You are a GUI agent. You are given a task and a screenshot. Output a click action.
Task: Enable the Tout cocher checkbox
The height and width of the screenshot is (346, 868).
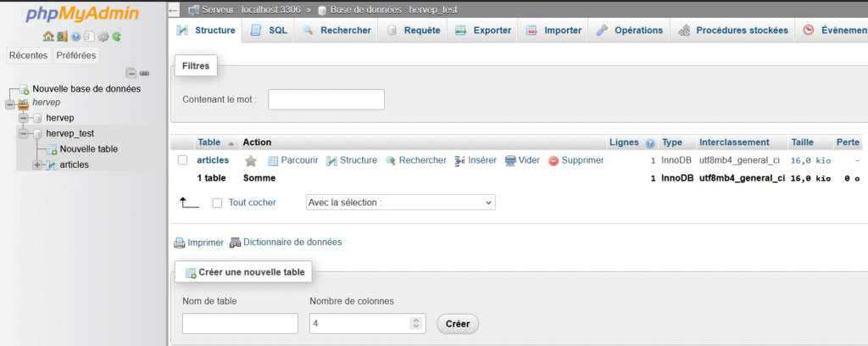(x=217, y=203)
